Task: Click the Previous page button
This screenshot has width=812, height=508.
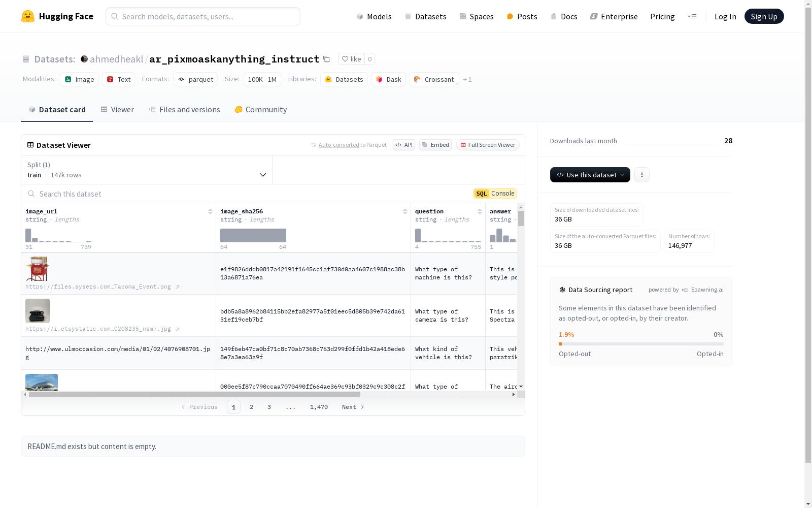Action: tap(199, 407)
